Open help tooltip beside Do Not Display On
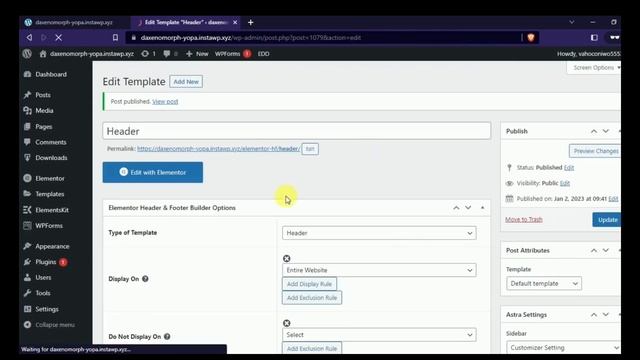Image resolution: width=640 pixels, height=360 pixels. click(x=167, y=336)
